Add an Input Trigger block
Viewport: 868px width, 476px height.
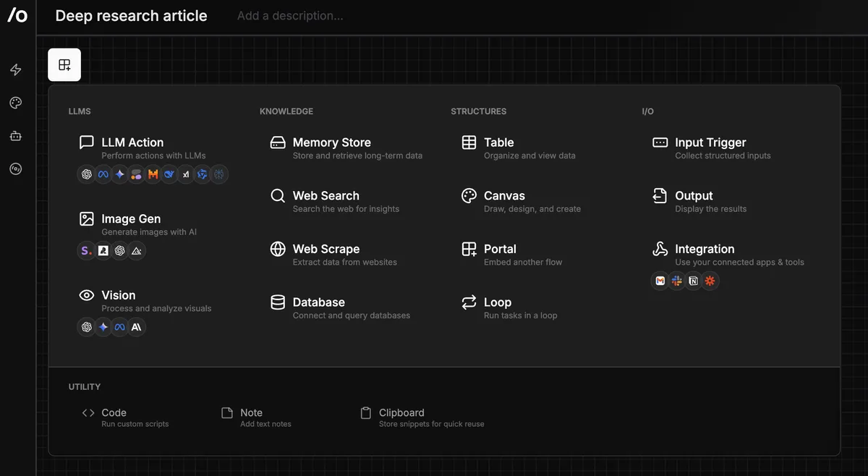711,148
